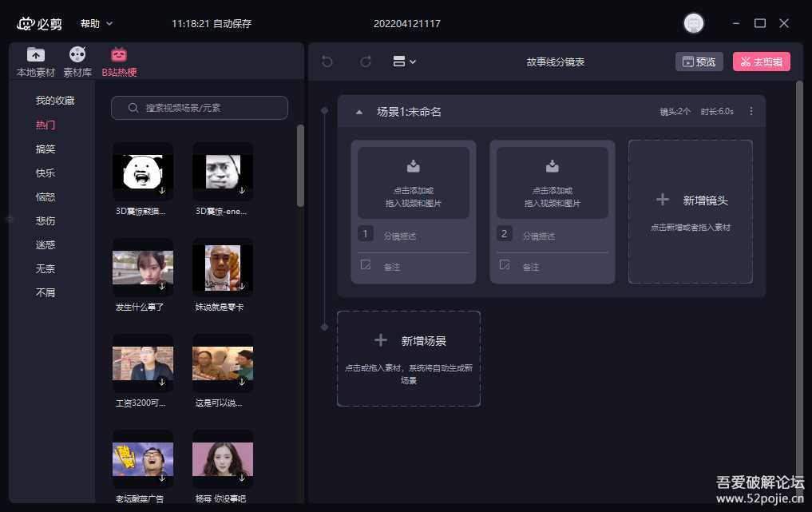Click the upload icon in shot 1
This screenshot has height=512, width=812.
414,166
